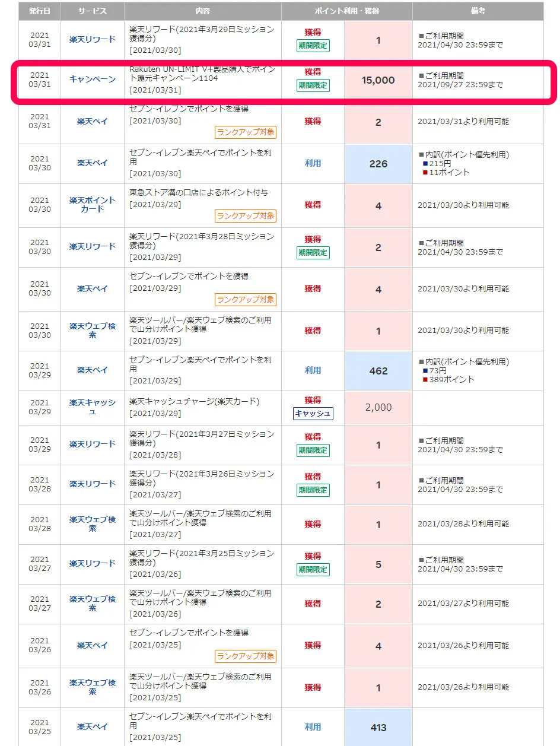The width and height of the screenshot is (560, 746).
Task: Click 期間限定 badge in the 15,000 row
Action: pos(313,85)
